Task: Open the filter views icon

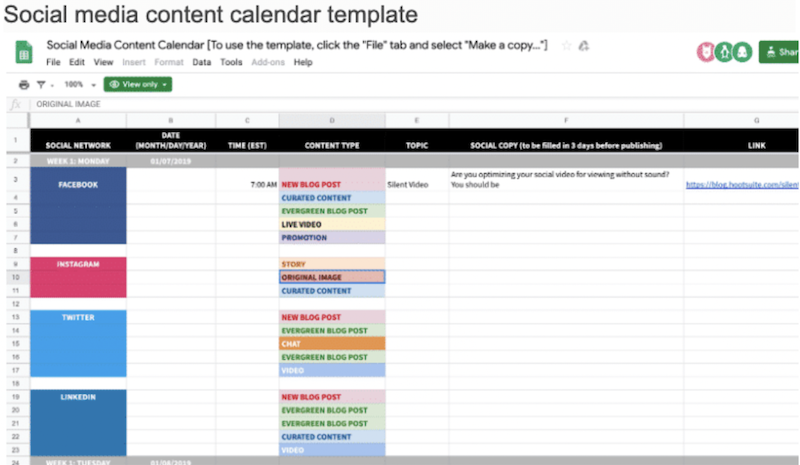Action: pyautogui.click(x=41, y=85)
